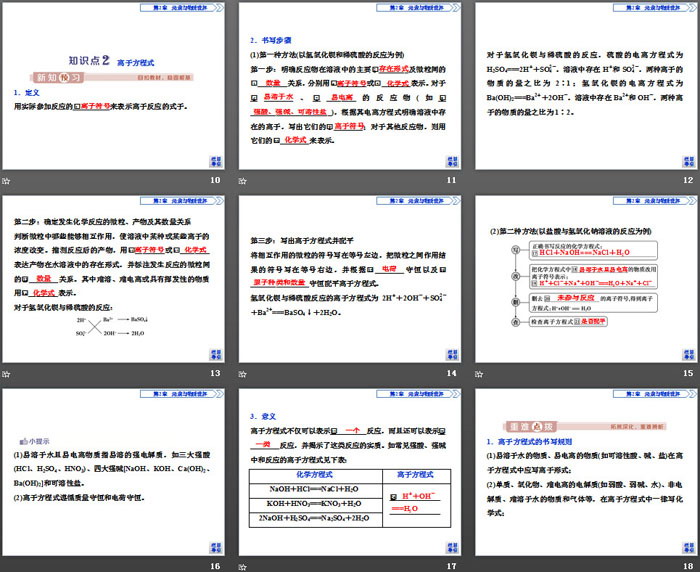Click the 栏目导引 button on slide 12
This screenshot has height=572, width=700.
687,160
